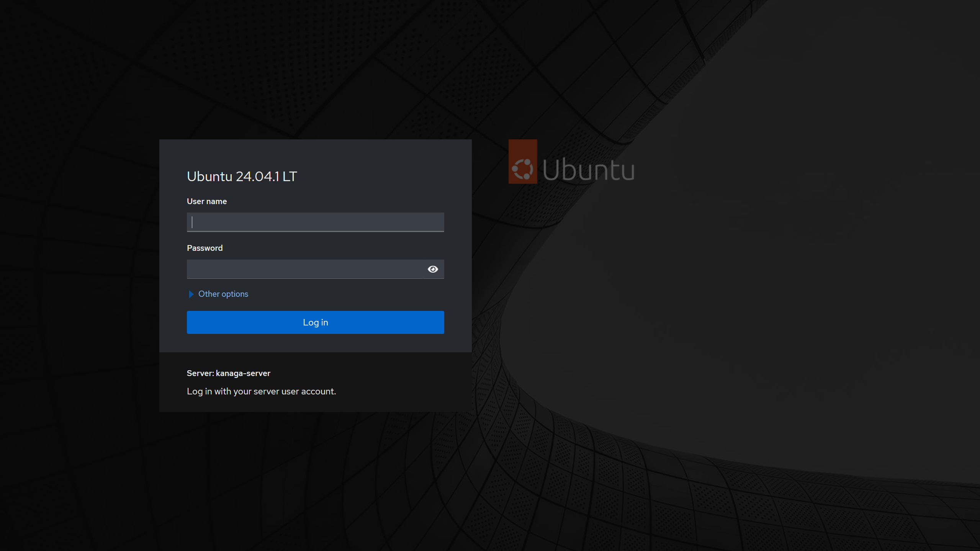The width and height of the screenshot is (980, 551).
Task: Click the Ubuntu logo icon
Action: pyautogui.click(x=523, y=162)
